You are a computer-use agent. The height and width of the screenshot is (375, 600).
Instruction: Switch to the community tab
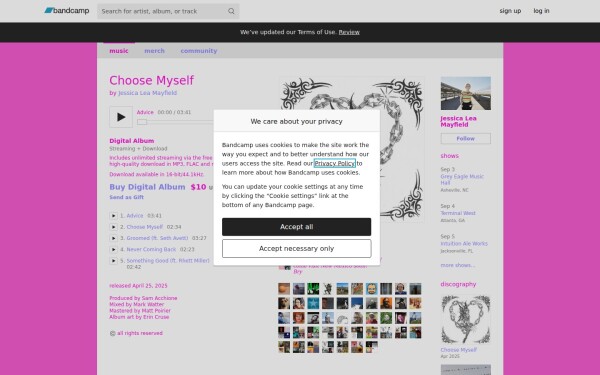coord(199,51)
